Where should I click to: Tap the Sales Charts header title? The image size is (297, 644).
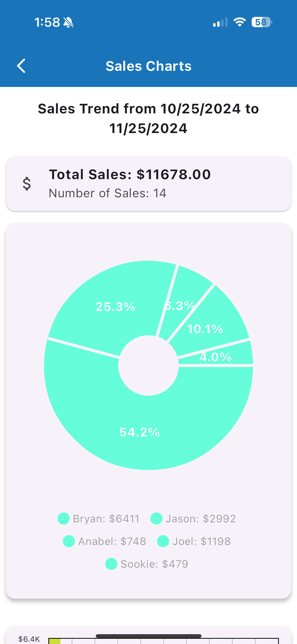pos(148,66)
